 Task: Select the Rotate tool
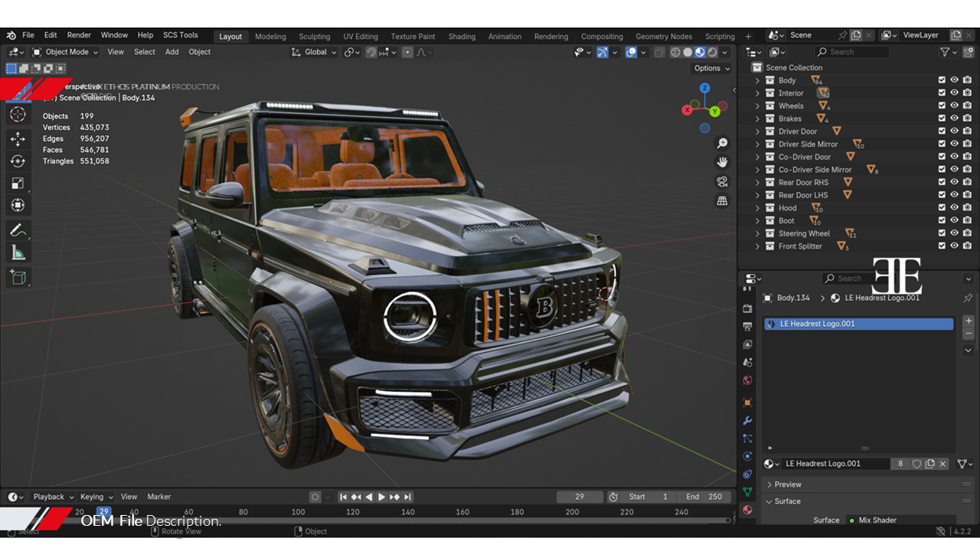(18, 161)
